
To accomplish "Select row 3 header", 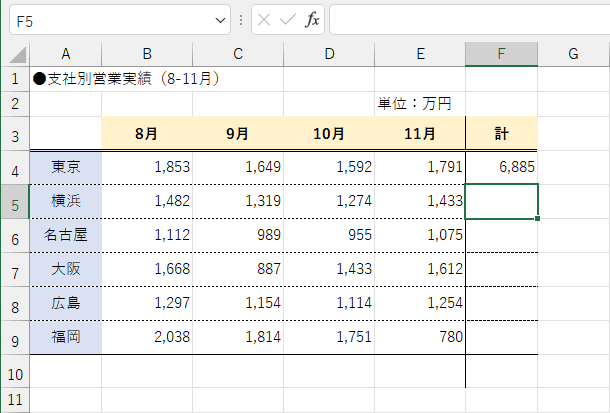I will pyautogui.click(x=15, y=133).
